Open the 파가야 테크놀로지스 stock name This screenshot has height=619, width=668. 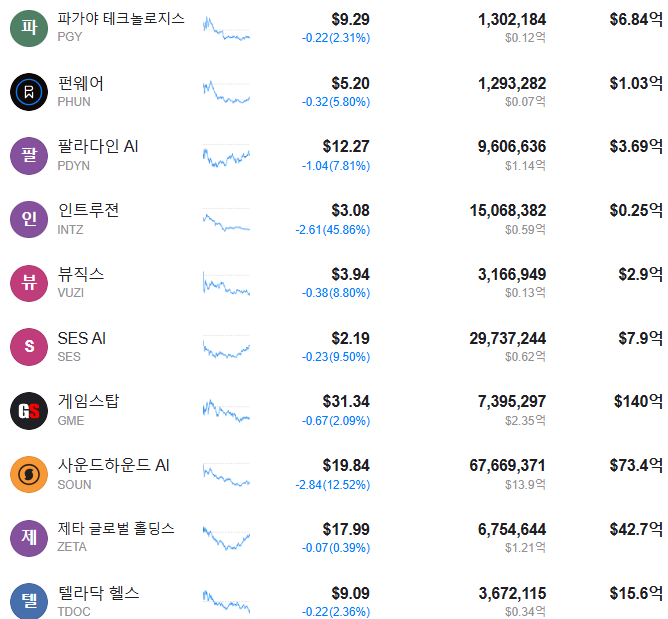121,19
